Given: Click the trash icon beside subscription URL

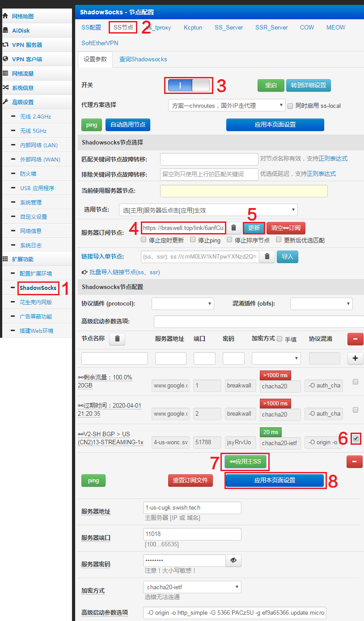Looking at the screenshot, I should click(x=233, y=228).
